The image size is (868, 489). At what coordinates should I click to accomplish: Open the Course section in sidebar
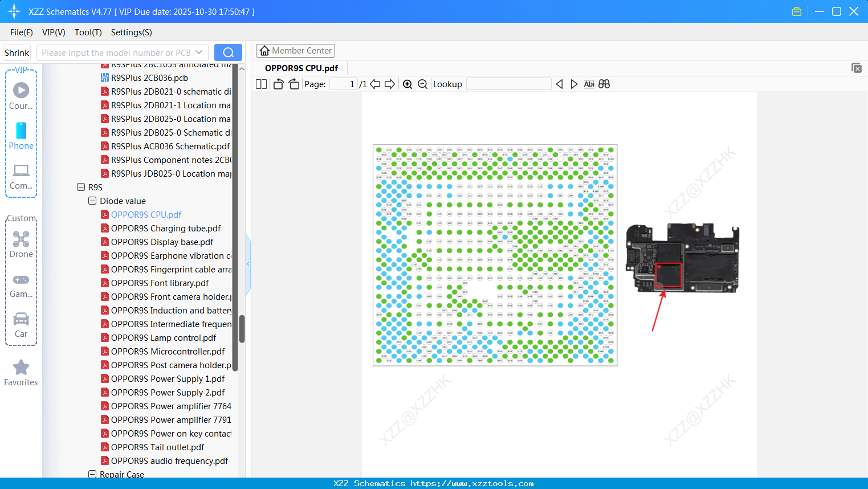21,96
